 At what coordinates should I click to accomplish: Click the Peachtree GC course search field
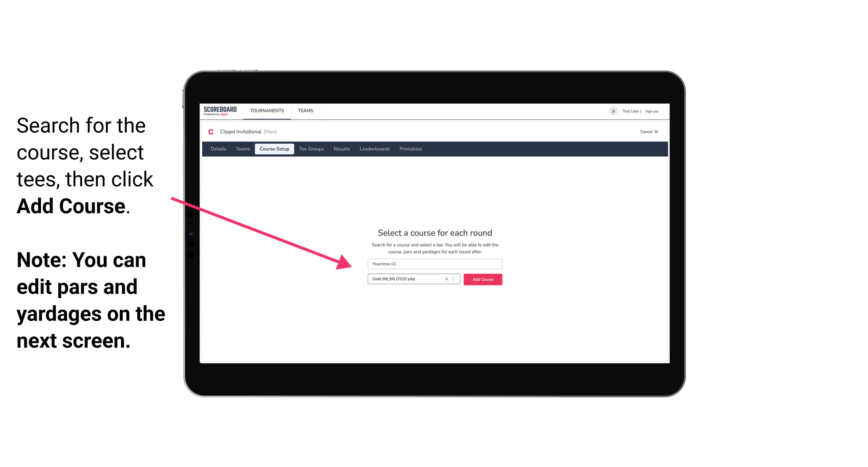tap(435, 263)
